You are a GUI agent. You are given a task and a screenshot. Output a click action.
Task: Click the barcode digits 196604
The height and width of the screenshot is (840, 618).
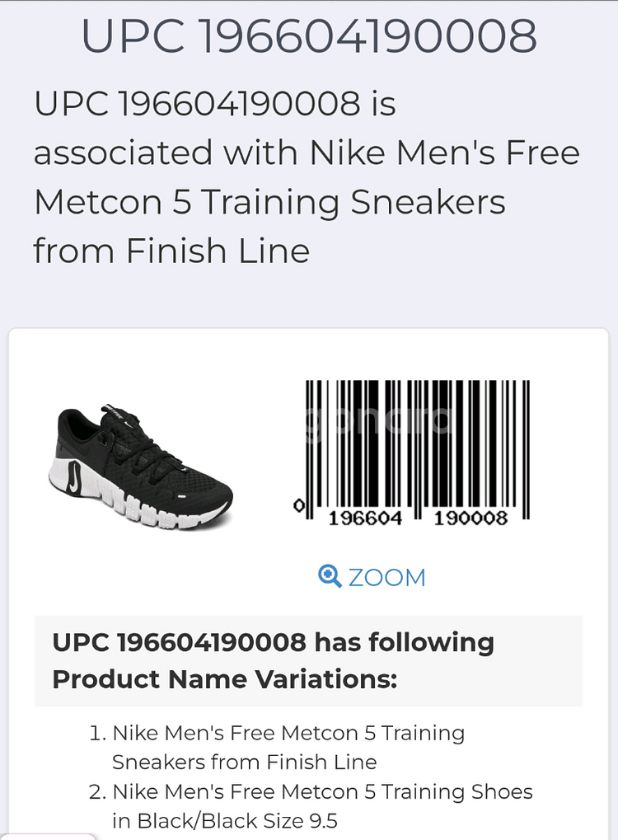pyautogui.click(x=365, y=518)
